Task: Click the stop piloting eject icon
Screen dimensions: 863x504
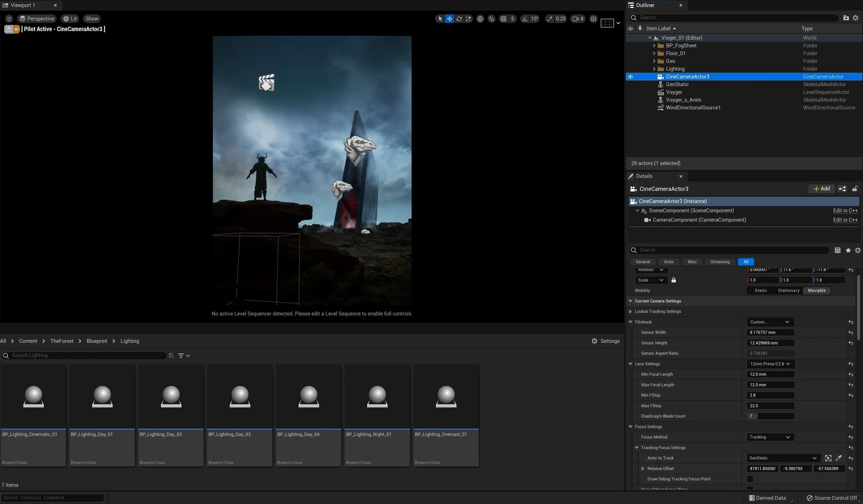Action: click(x=8, y=29)
